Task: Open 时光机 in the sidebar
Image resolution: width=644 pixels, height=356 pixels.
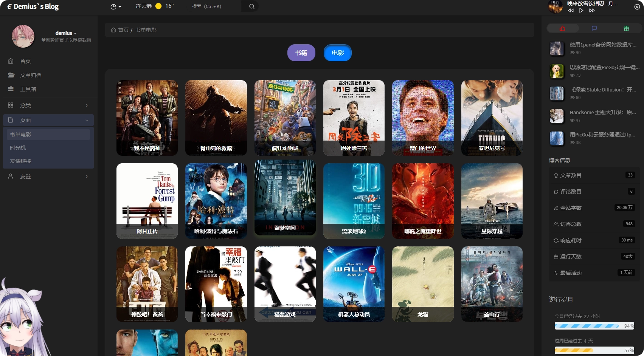Action: (x=18, y=148)
